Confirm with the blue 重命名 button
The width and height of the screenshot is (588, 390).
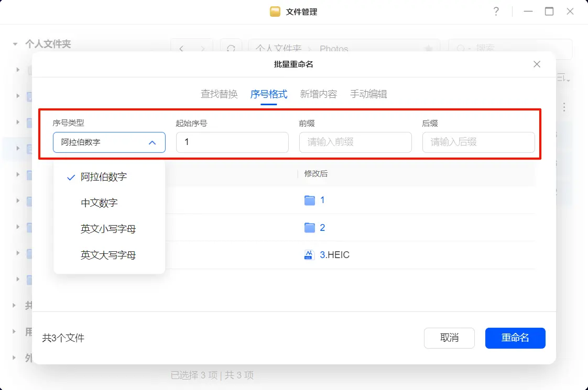point(515,338)
